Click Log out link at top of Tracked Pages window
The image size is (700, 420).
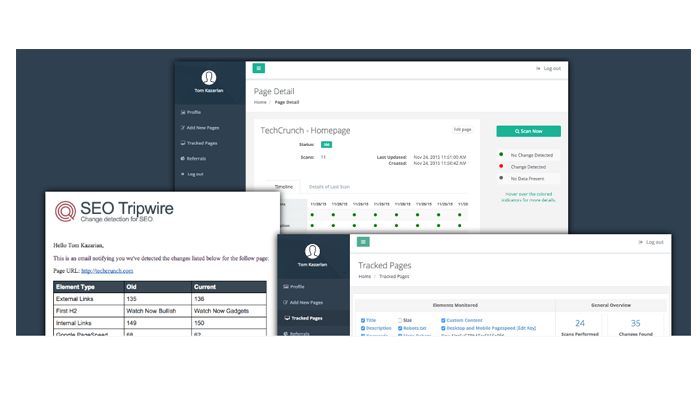pos(651,242)
